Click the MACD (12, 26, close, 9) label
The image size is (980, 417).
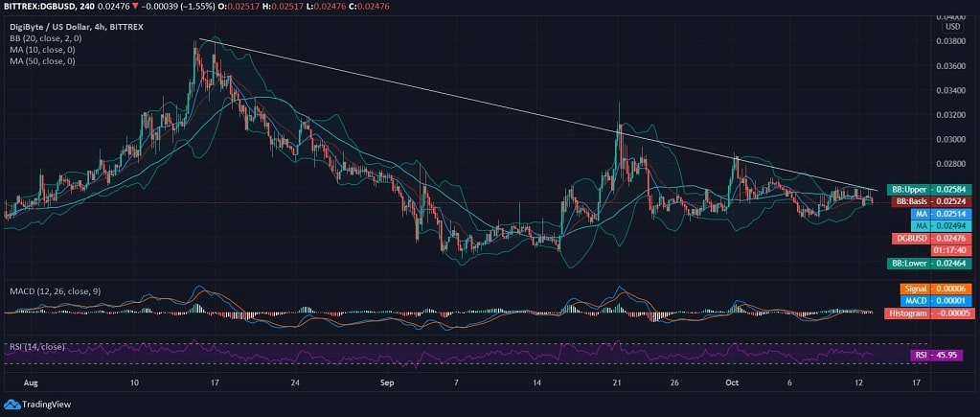click(55, 290)
